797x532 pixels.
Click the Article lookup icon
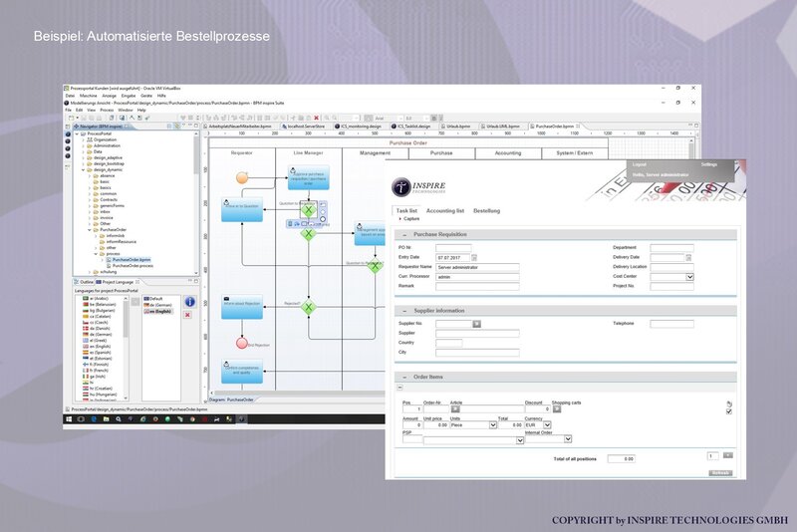tap(455, 409)
